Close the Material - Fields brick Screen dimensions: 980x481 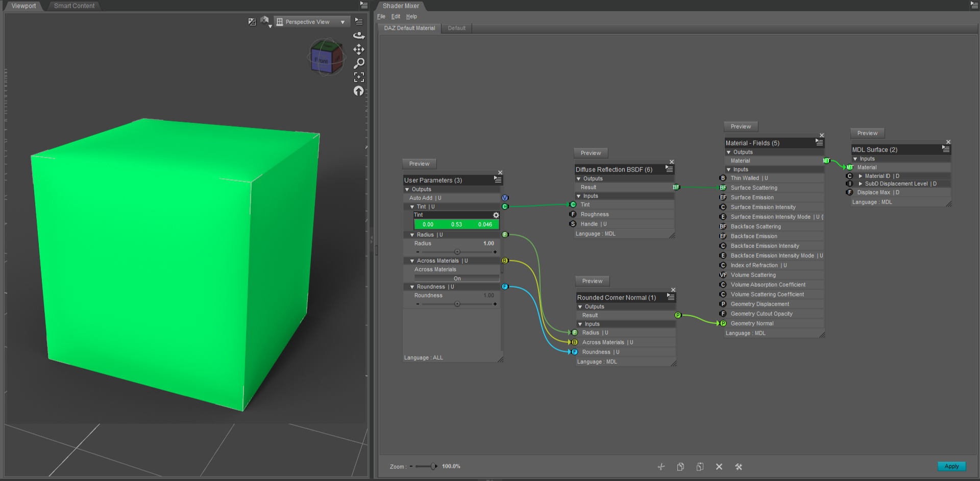click(822, 135)
